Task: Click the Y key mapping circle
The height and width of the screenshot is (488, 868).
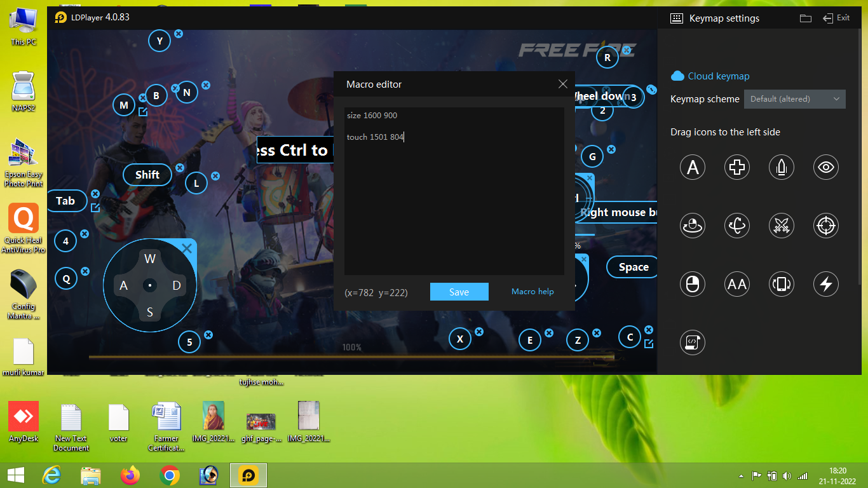Action: coord(159,41)
